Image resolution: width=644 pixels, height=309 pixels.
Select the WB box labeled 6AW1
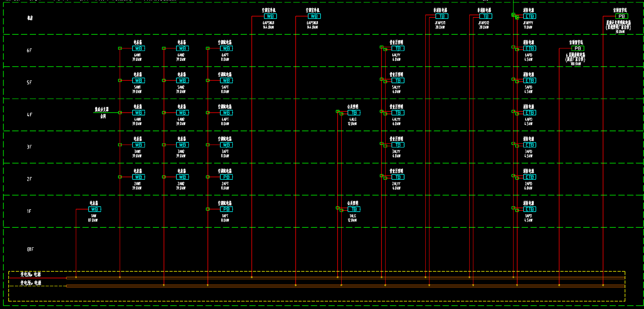click(139, 48)
